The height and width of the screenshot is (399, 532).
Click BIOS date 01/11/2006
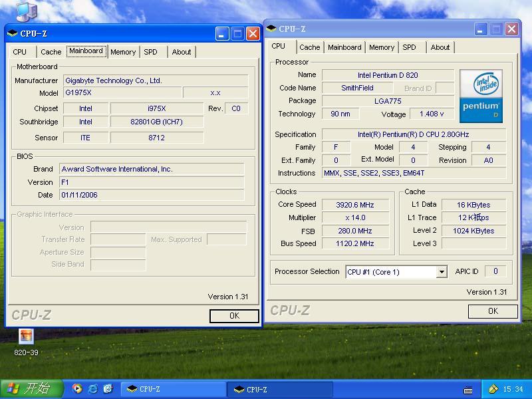point(152,195)
